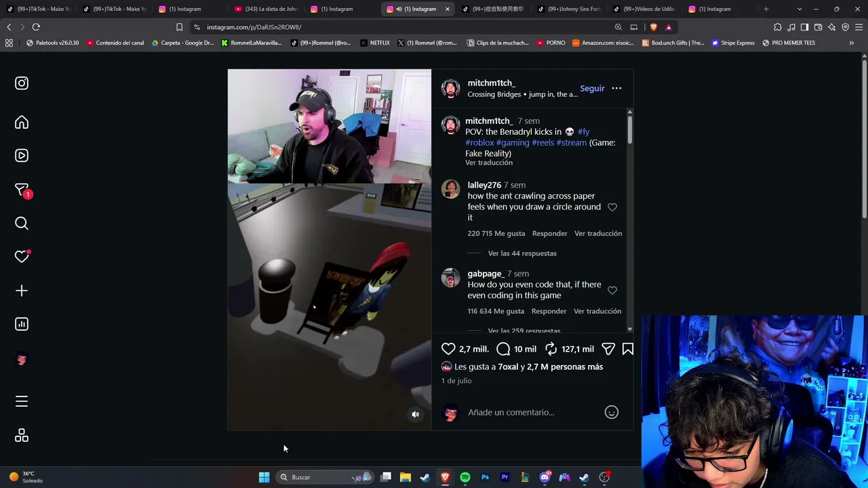
Task: Open the Reels icon in sidebar
Action: (22, 155)
